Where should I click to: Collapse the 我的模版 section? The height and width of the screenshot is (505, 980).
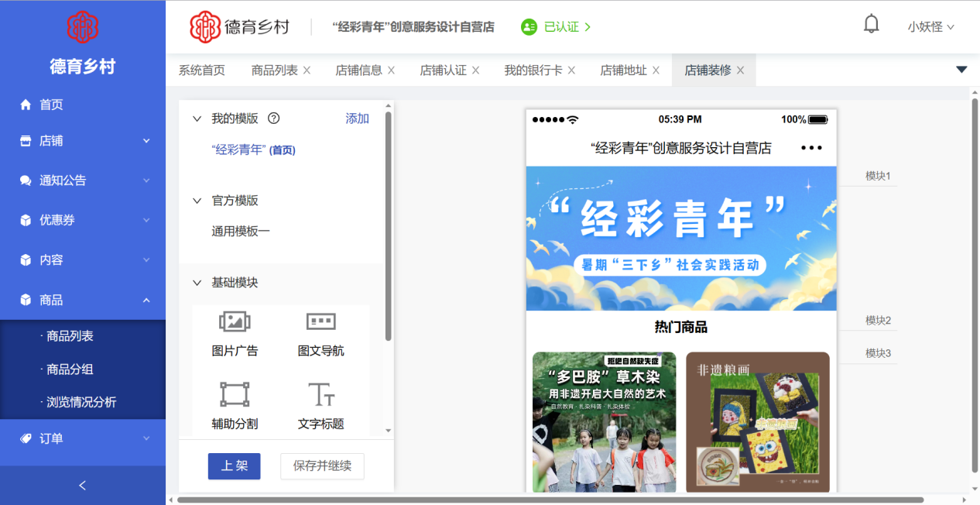(197, 119)
